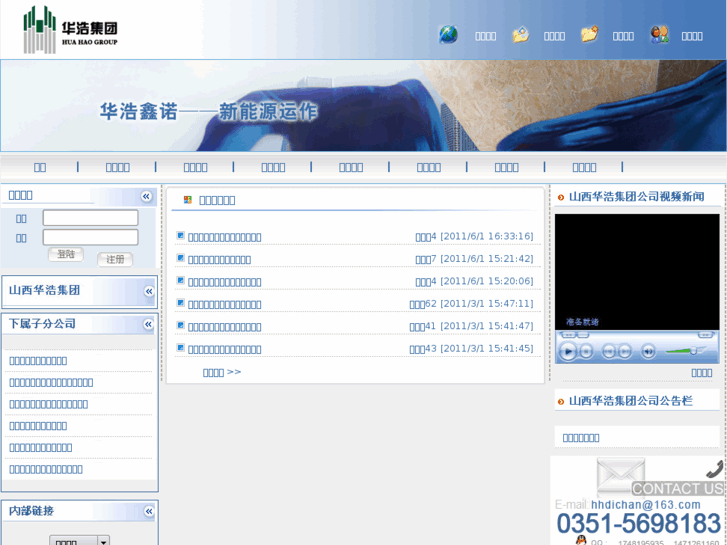Screen dimensions: 727x545
Task: Click the two-people users icon in the header
Action: [659, 35]
